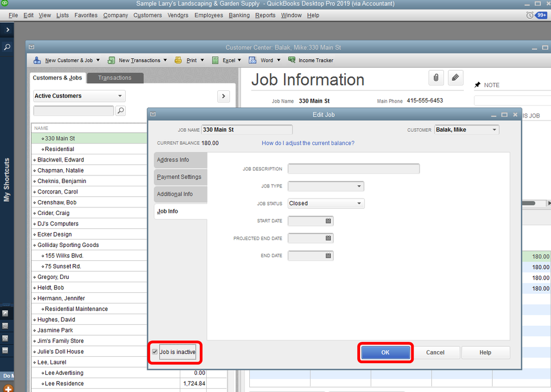Expand the New Transactions dropdown arrow
The width and height of the screenshot is (551, 392).
165,60
